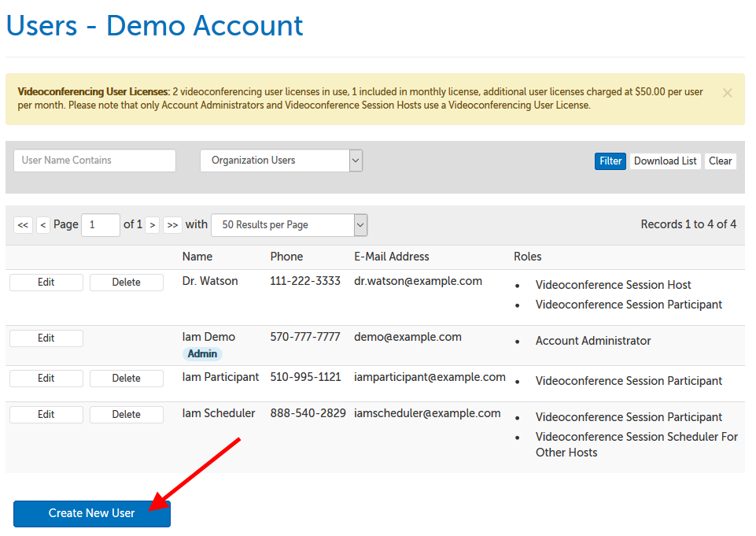Go to the previous results page

(43, 225)
